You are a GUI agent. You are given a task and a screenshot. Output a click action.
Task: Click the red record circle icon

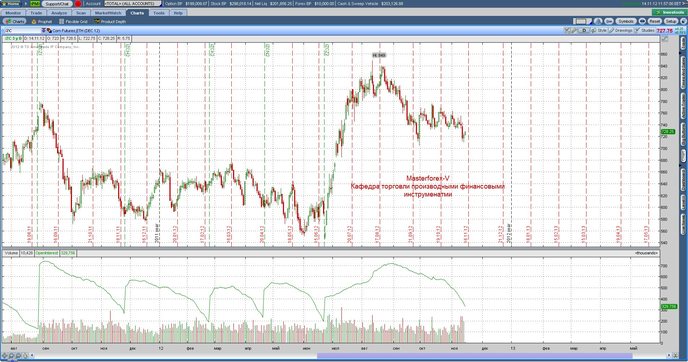click(x=78, y=4)
